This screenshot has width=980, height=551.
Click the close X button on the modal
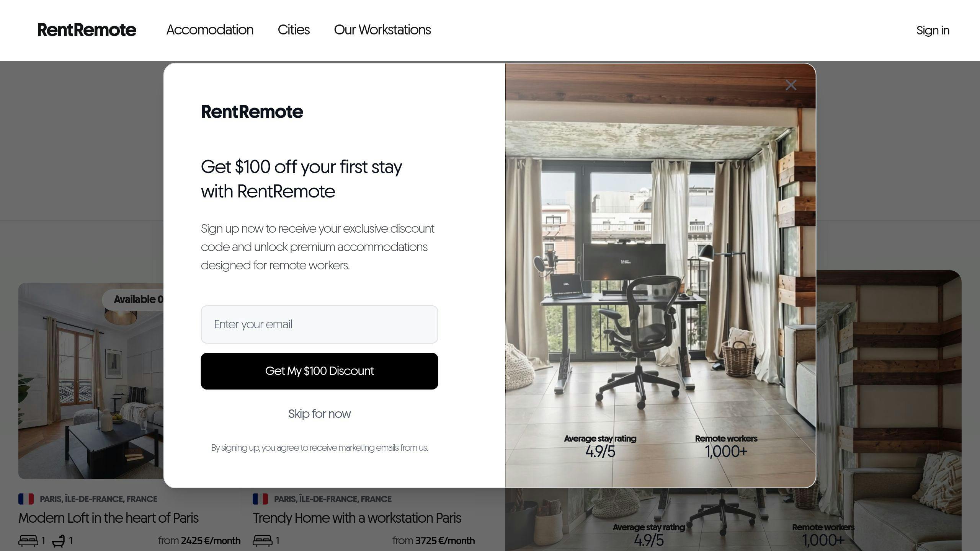coord(791,85)
